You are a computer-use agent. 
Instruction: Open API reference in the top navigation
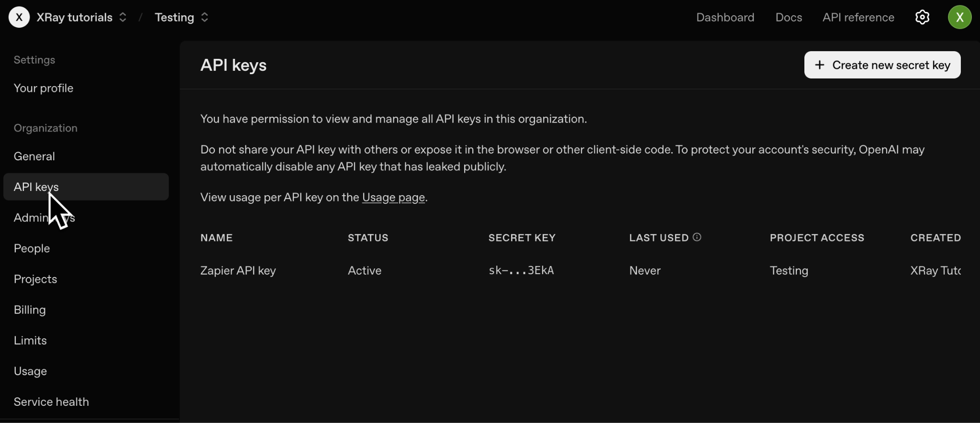pyautogui.click(x=858, y=17)
